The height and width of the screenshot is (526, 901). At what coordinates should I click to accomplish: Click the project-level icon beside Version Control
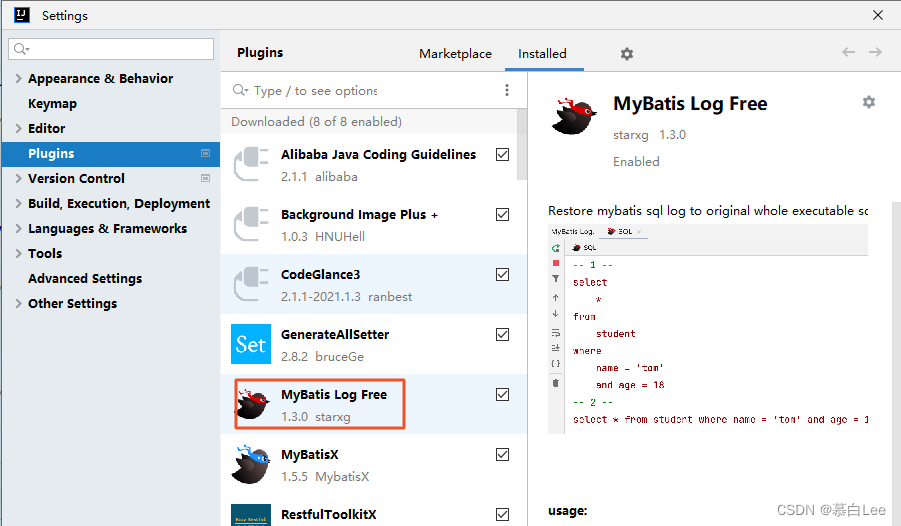(205, 178)
